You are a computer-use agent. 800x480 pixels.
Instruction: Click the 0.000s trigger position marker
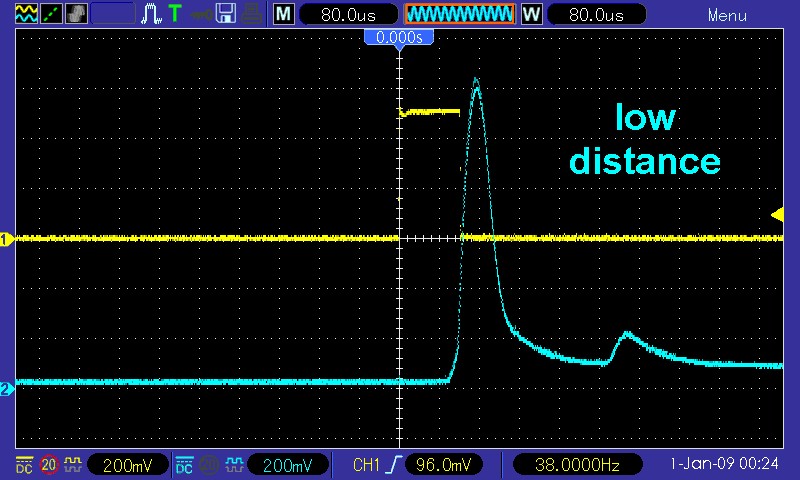pyautogui.click(x=399, y=38)
